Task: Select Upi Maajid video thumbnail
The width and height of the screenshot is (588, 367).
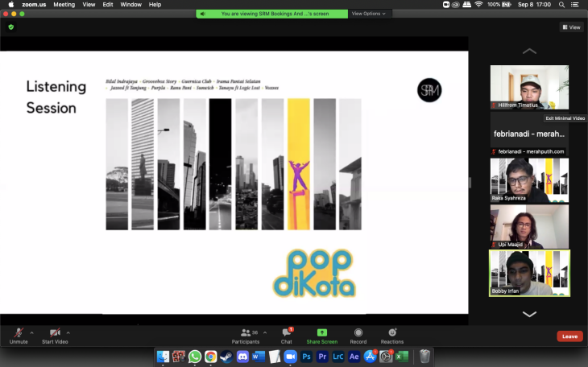Action: point(529,226)
